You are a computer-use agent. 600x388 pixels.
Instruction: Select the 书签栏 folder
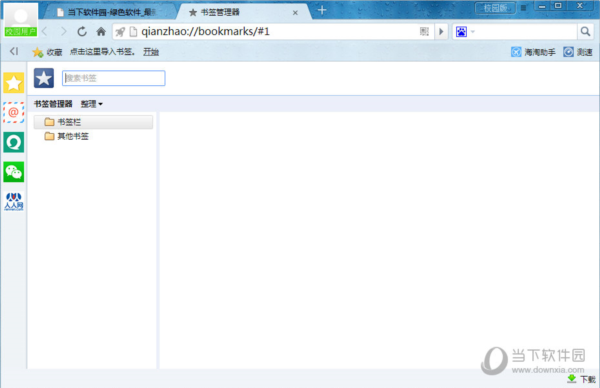[93, 122]
